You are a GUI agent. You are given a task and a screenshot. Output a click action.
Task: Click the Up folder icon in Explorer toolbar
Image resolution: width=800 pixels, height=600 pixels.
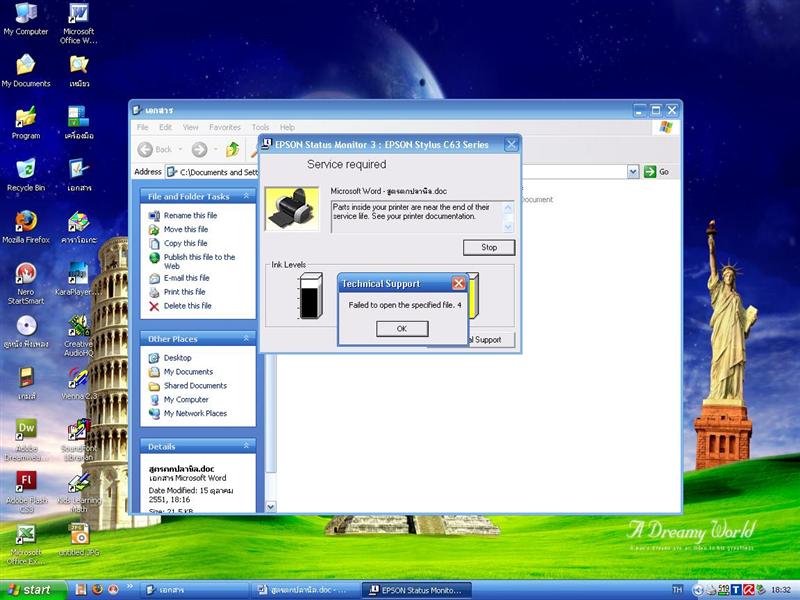point(233,149)
